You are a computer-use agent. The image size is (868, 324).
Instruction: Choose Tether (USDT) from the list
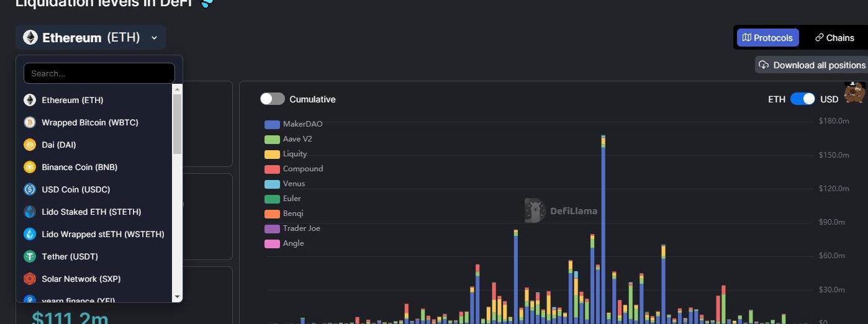pos(70,256)
